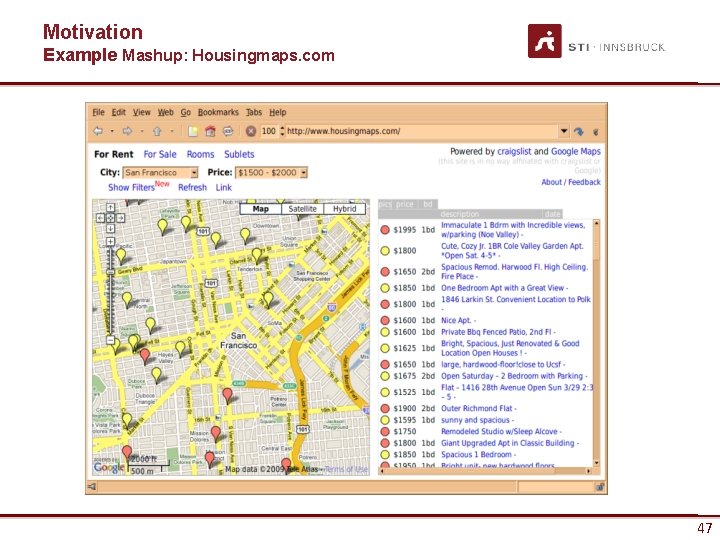Click the Link link

(x=224, y=187)
